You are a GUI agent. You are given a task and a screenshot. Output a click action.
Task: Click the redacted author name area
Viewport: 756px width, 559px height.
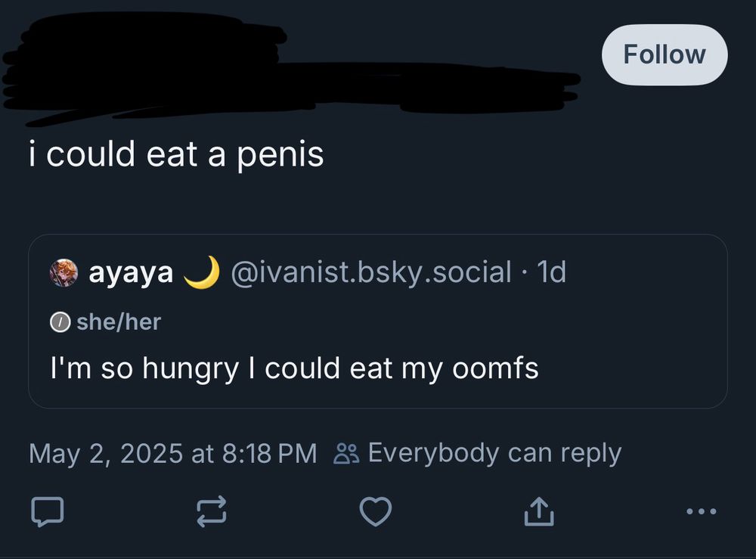click(x=227, y=72)
